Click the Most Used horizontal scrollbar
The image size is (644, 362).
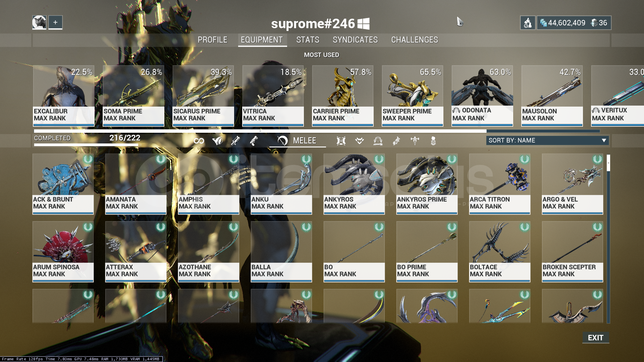tap(317, 131)
